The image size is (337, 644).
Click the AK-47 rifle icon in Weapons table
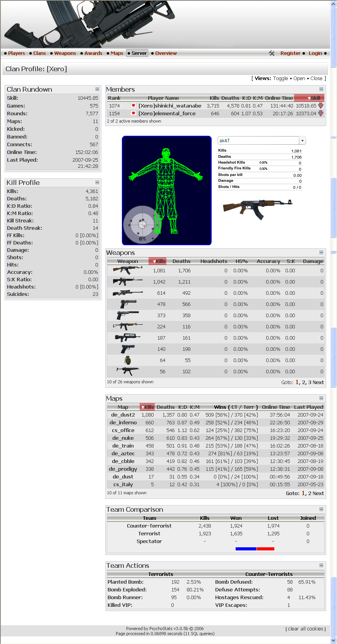127,271
